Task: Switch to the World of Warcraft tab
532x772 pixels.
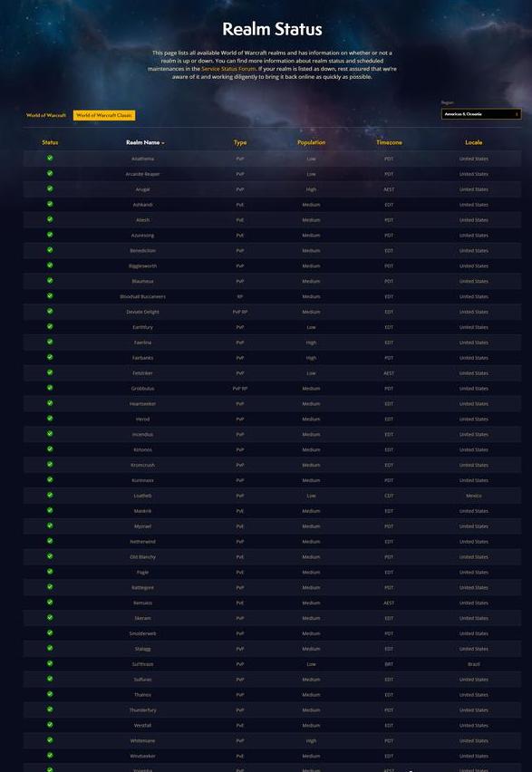Action: (46, 115)
